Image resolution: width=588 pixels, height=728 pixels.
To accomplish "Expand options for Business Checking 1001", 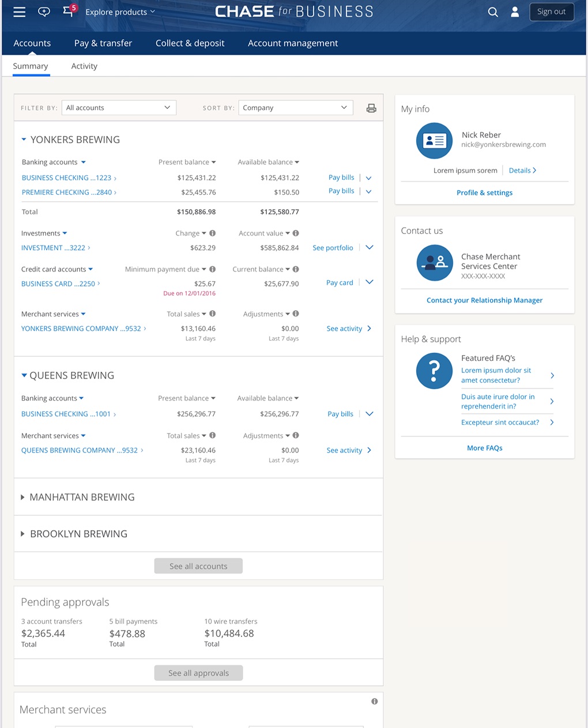I will (x=370, y=413).
